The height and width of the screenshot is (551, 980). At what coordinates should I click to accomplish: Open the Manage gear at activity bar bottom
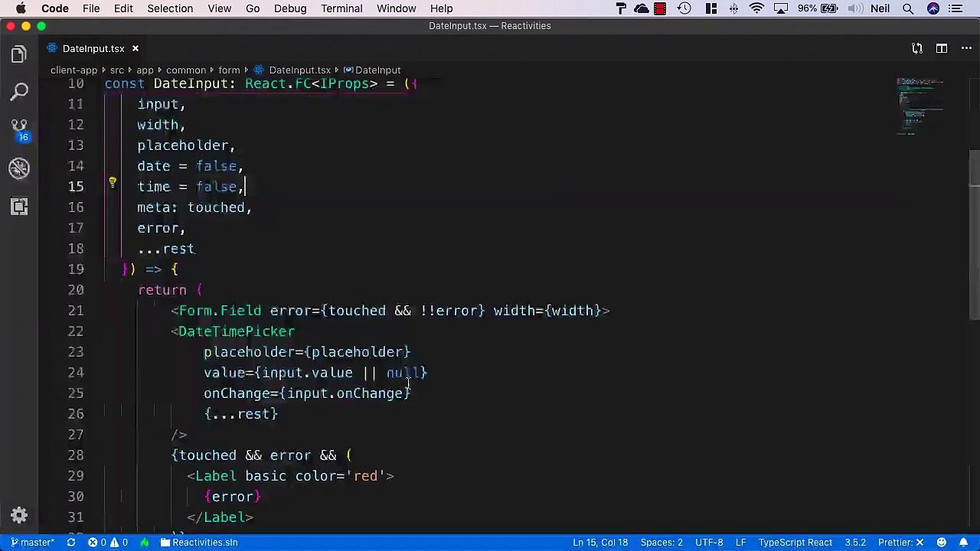(19, 515)
